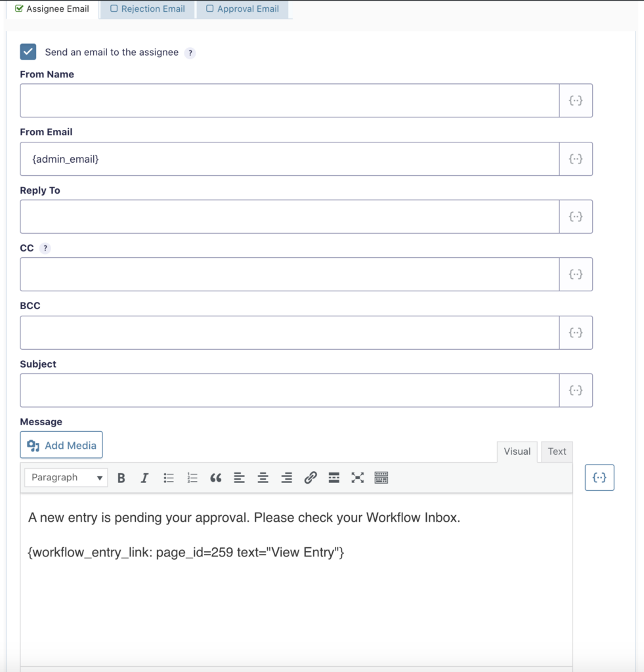Open merge tag picker for From Name
The width and height of the screenshot is (644, 672).
[576, 100]
